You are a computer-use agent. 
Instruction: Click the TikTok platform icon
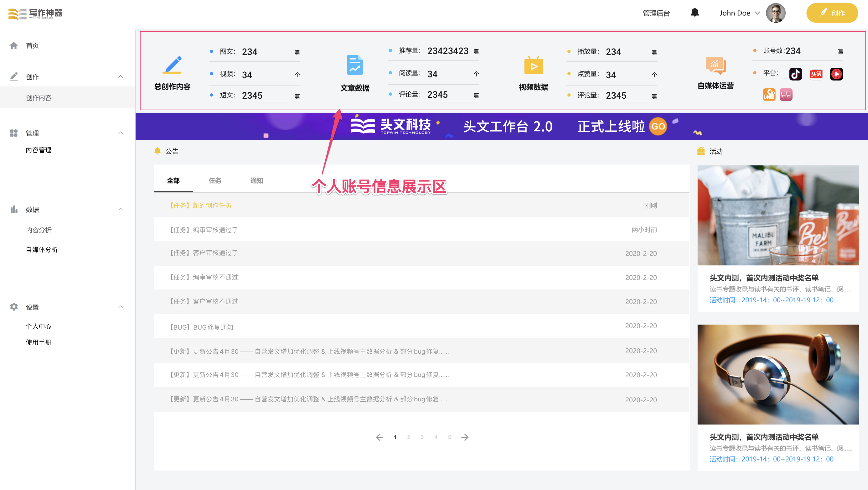point(795,74)
